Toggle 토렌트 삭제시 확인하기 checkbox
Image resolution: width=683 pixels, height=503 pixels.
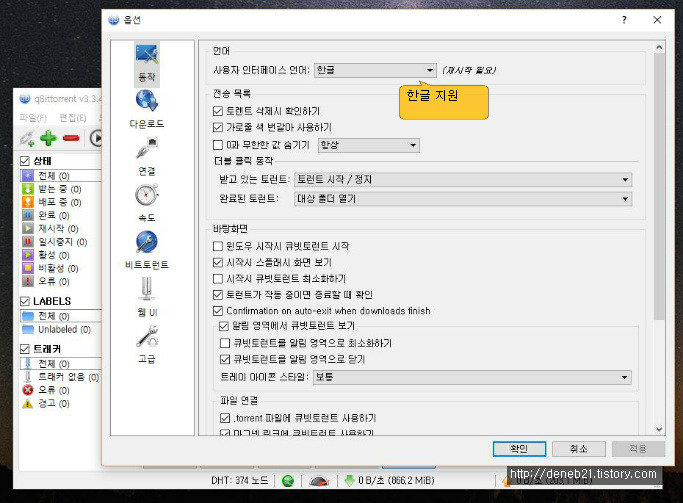[218, 111]
